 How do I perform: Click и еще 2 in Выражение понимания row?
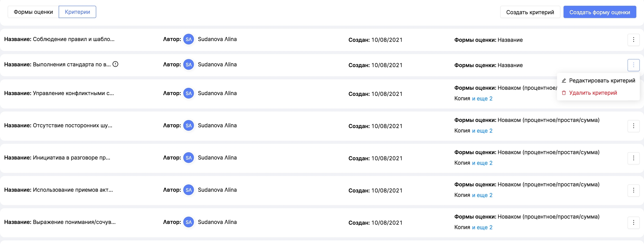(x=482, y=227)
